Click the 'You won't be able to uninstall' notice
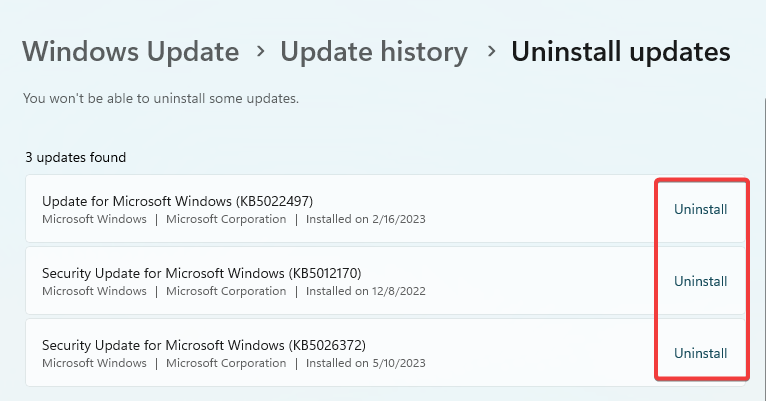 pyautogui.click(x=160, y=99)
